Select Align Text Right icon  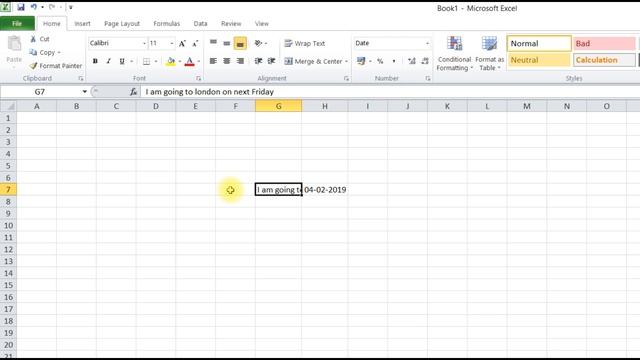(x=240, y=61)
